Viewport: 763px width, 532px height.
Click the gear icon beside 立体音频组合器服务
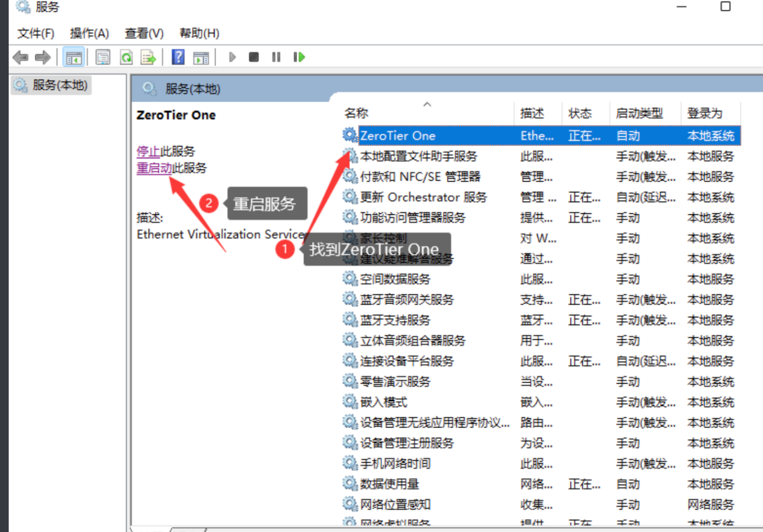pos(350,340)
